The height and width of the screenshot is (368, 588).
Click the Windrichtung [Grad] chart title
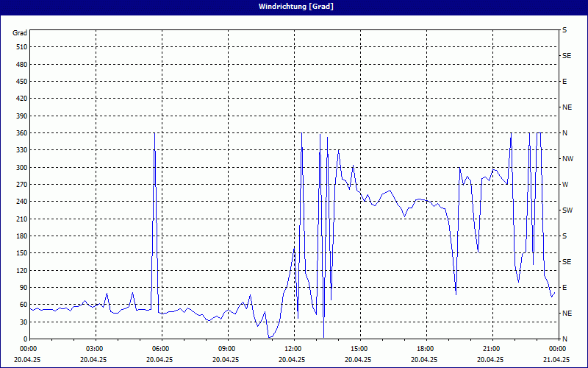294,7
